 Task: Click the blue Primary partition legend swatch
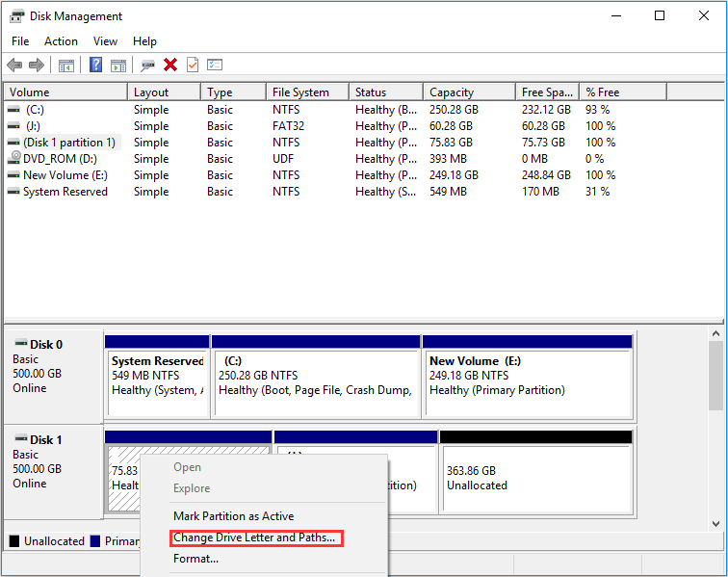click(95, 540)
